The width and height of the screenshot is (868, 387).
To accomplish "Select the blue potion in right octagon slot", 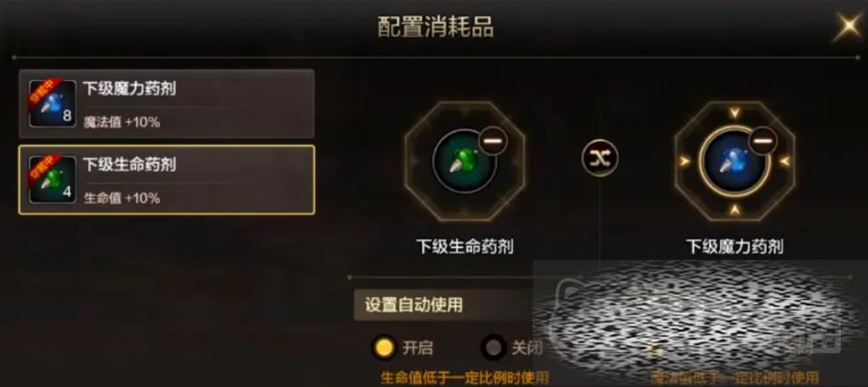I will [x=735, y=161].
